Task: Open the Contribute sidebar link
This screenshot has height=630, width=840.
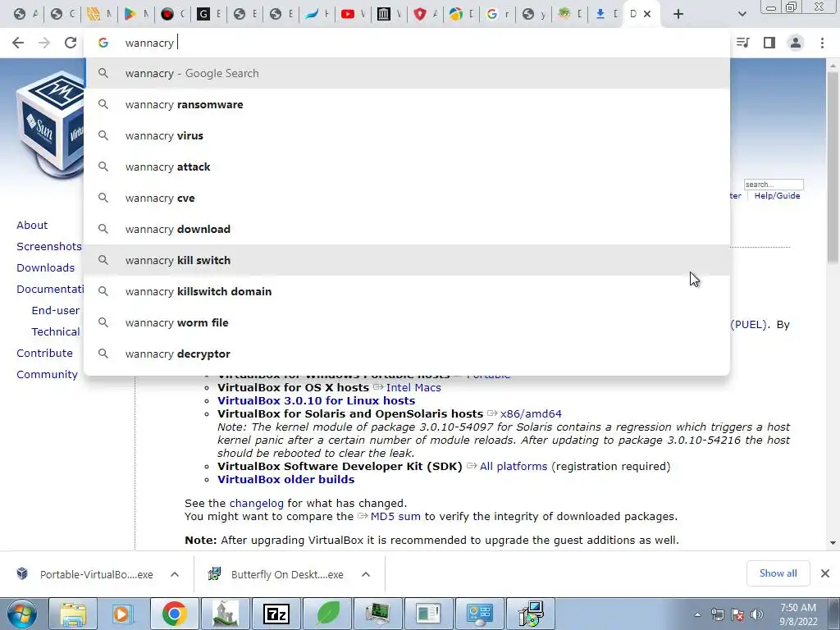Action: (44, 354)
